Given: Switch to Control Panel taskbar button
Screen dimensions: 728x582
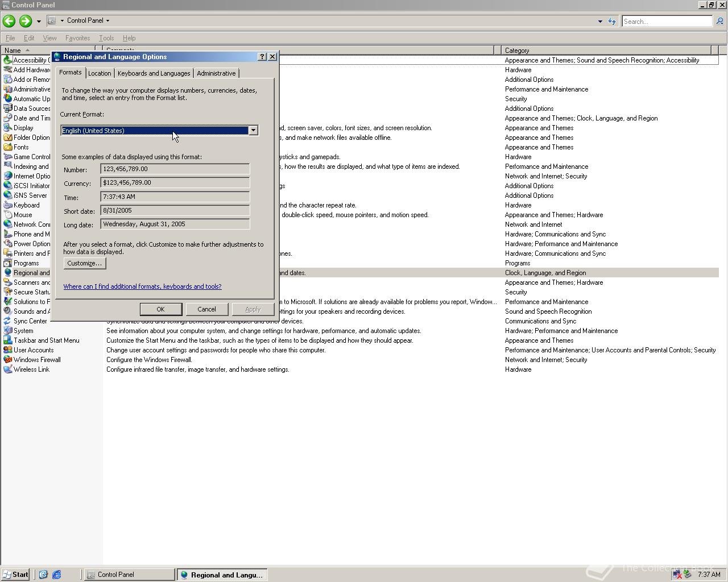Looking at the screenshot, I should point(130,575).
